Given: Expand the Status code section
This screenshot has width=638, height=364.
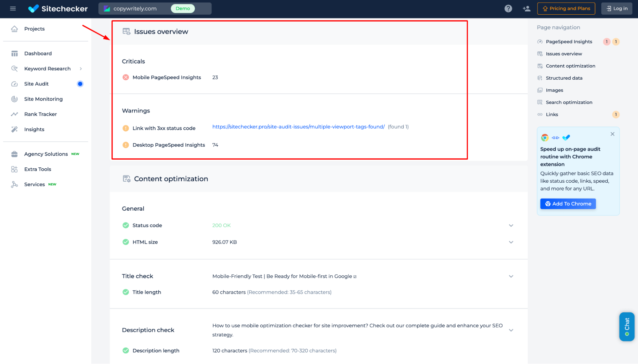Looking at the screenshot, I should point(511,225).
